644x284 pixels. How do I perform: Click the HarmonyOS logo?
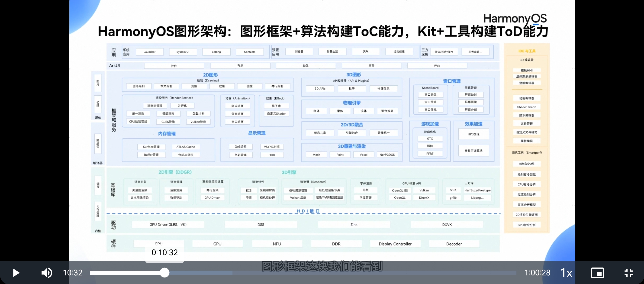tap(515, 19)
